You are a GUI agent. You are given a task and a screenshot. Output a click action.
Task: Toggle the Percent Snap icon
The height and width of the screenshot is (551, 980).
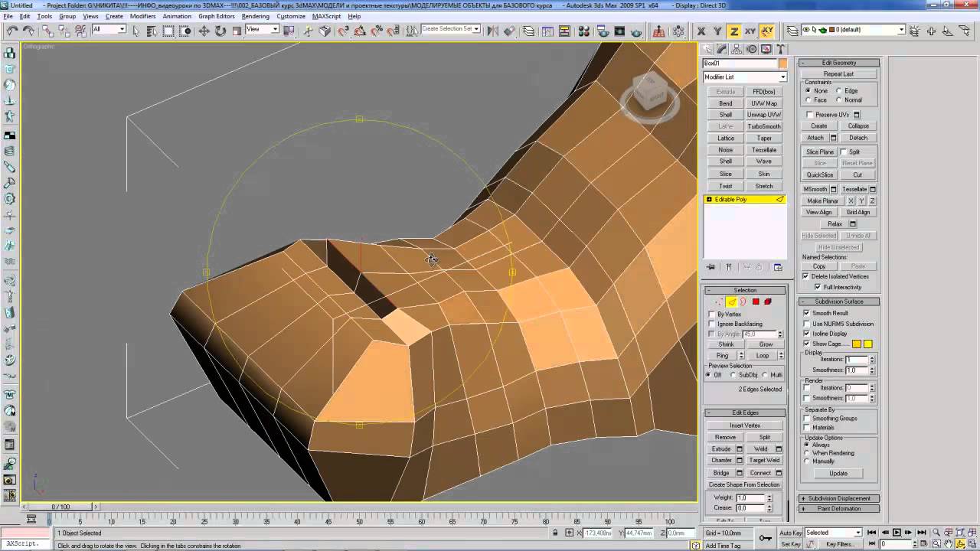click(377, 31)
